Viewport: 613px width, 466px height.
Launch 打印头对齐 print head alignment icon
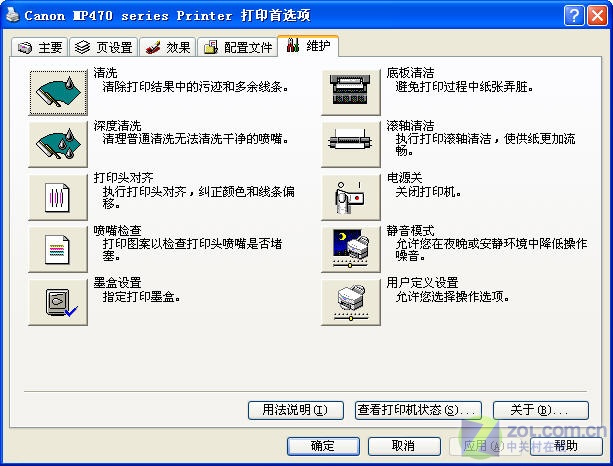[x=58, y=197]
